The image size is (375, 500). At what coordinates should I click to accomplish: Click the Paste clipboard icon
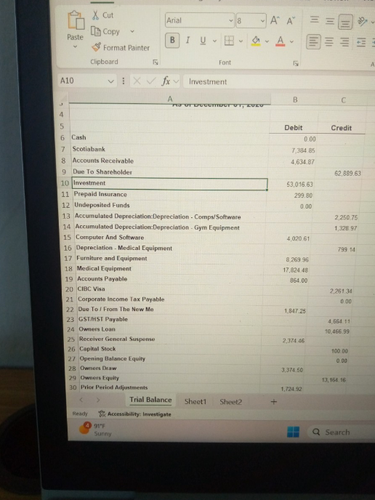point(76,21)
